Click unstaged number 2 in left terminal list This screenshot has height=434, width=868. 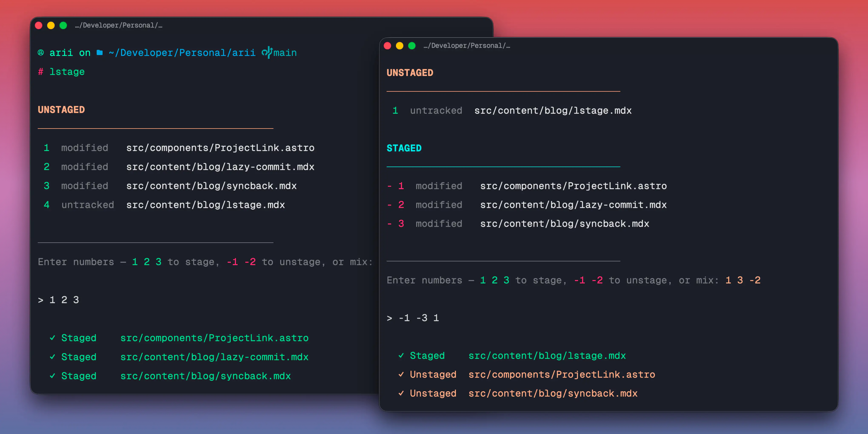tap(47, 166)
